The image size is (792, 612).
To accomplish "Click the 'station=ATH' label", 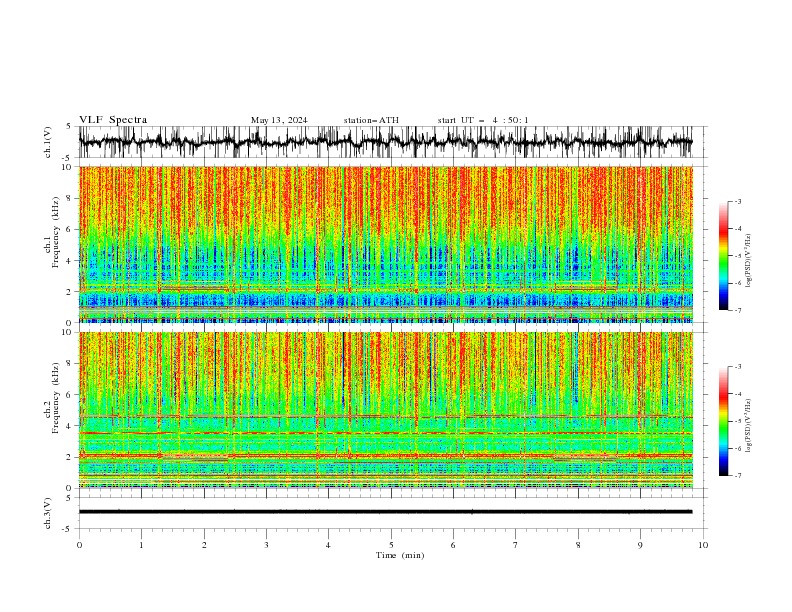I will [x=371, y=120].
